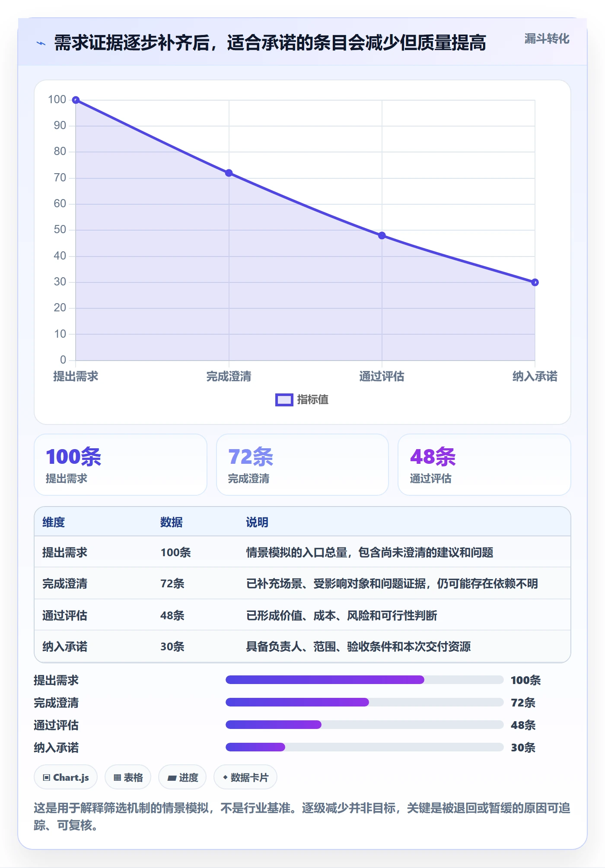Click the 进度 tag

click(182, 777)
